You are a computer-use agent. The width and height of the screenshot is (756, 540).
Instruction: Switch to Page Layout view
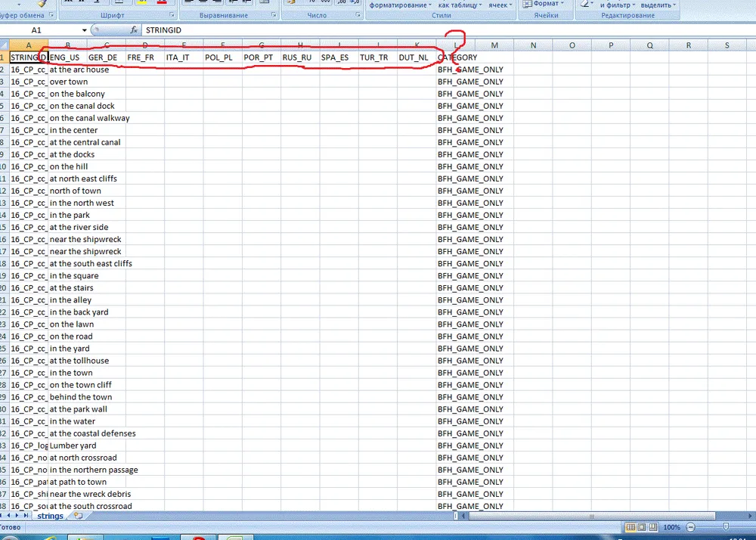[x=641, y=527]
